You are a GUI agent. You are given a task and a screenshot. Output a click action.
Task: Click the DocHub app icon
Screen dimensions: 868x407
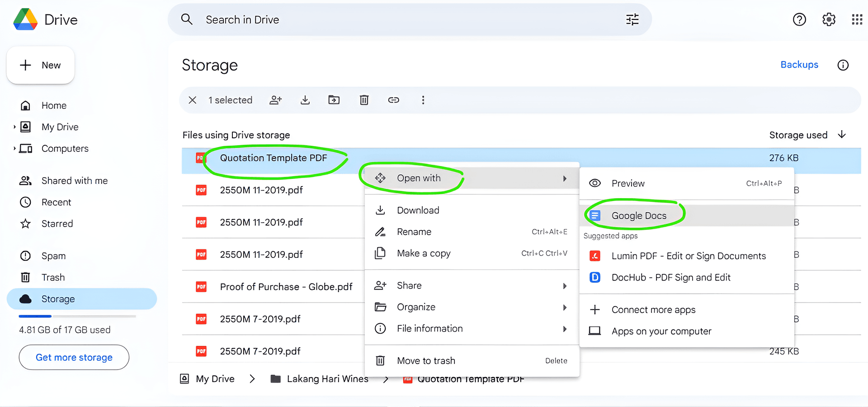tap(595, 277)
